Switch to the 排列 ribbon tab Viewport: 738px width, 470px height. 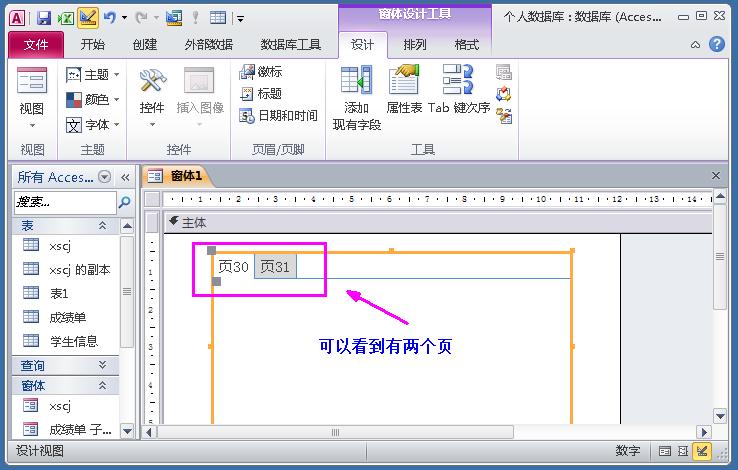(415, 45)
